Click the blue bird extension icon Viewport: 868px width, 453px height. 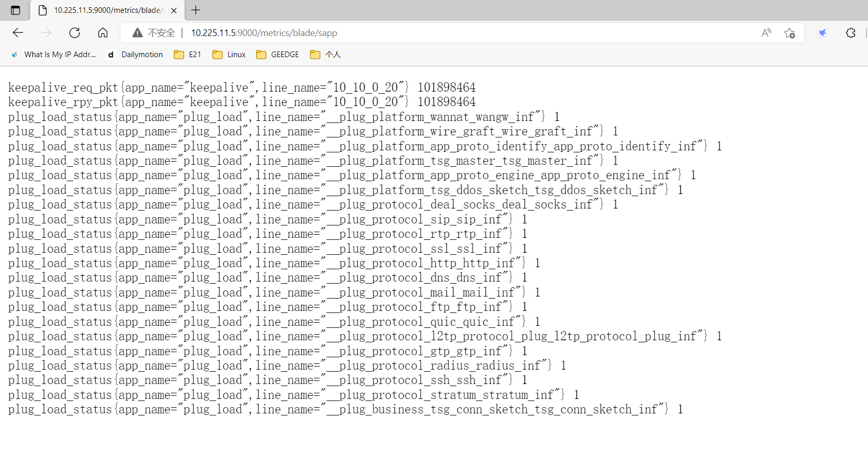pyautogui.click(x=823, y=33)
